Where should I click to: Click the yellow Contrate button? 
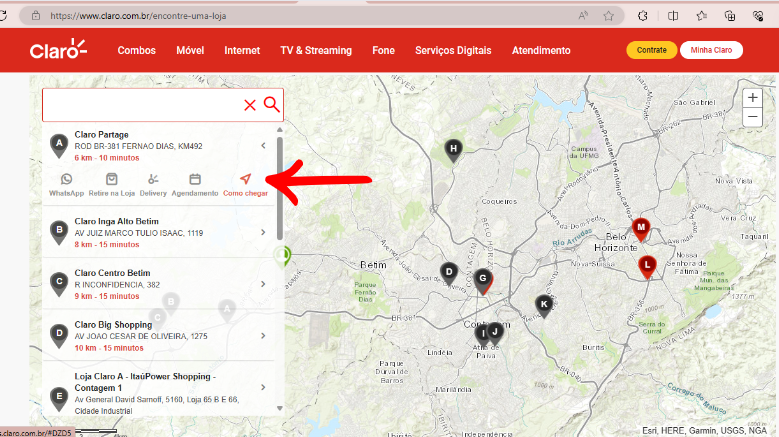pyautogui.click(x=651, y=50)
